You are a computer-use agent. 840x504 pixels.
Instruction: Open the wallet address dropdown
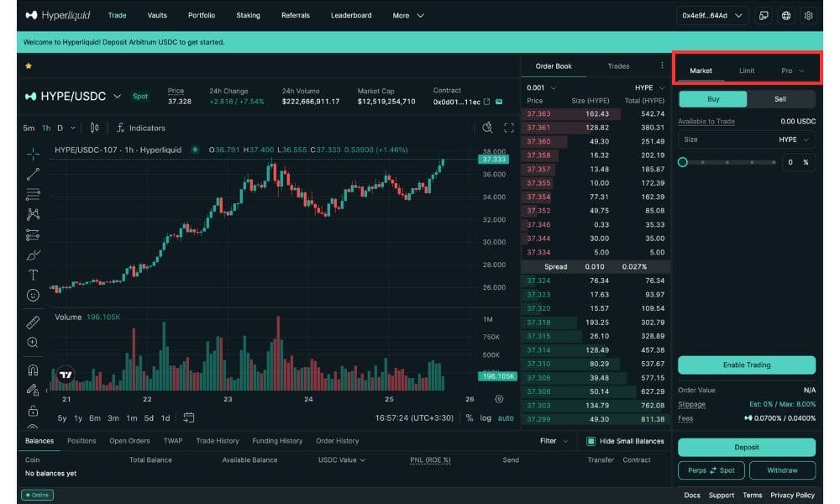point(712,15)
